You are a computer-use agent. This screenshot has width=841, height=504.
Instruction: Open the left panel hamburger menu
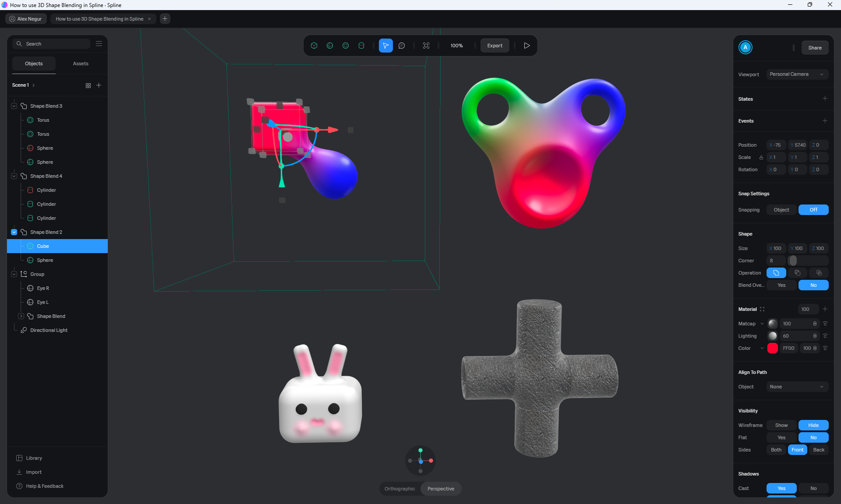click(99, 44)
